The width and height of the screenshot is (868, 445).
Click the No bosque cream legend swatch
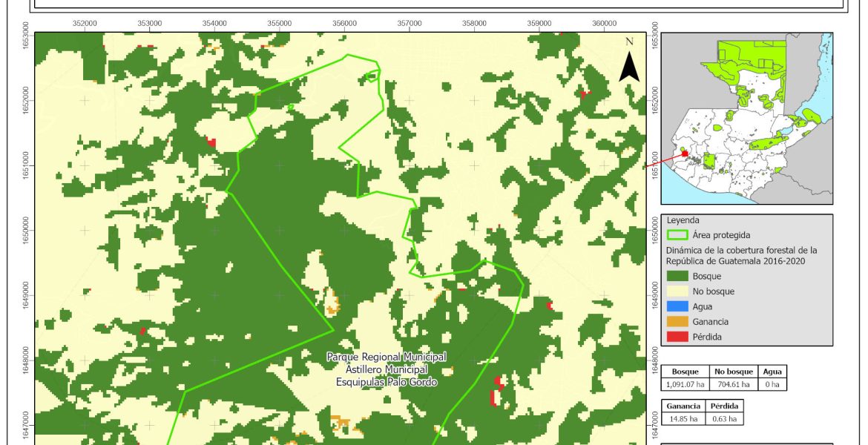click(677, 291)
